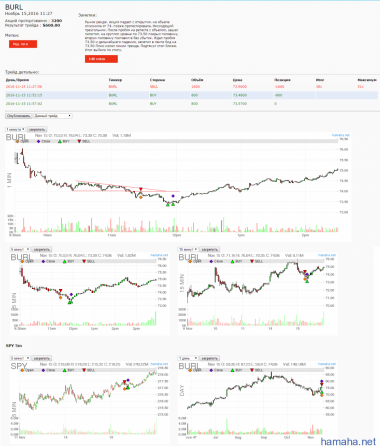The width and height of the screenshot is (380, 446).
Task: Click button beside timeframe dropdown above 15 MIN chart
Action: click(x=210, y=249)
